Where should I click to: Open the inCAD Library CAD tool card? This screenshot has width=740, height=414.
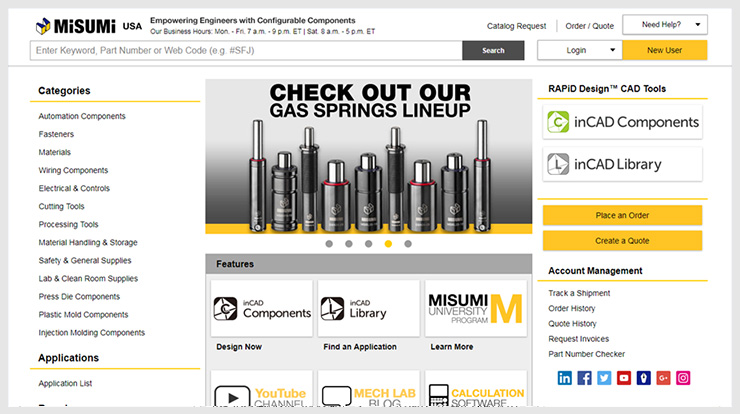pos(622,164)
